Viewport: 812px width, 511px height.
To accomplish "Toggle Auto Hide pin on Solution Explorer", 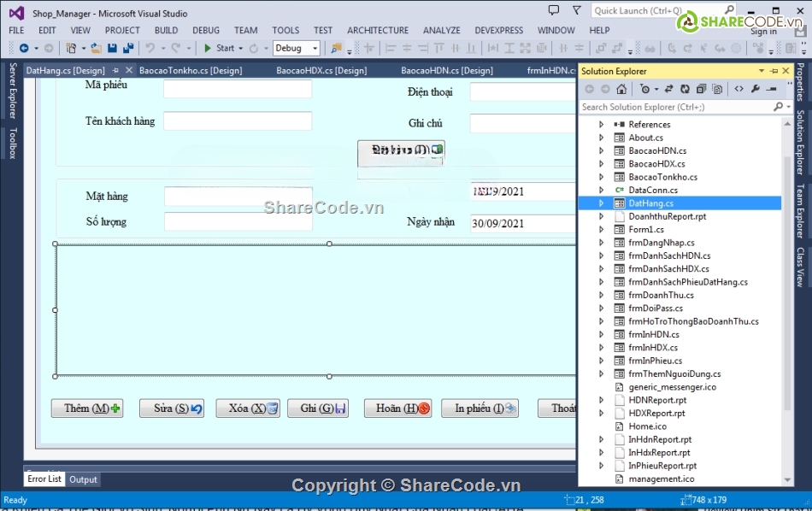I will (x=774, y=71).
